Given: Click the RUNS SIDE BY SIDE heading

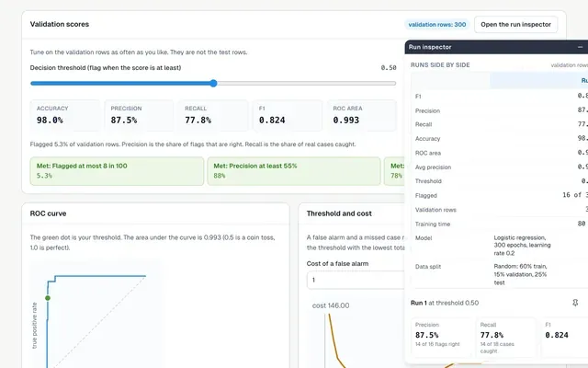Looking at the screenshot, I should [x=440, y=65].
